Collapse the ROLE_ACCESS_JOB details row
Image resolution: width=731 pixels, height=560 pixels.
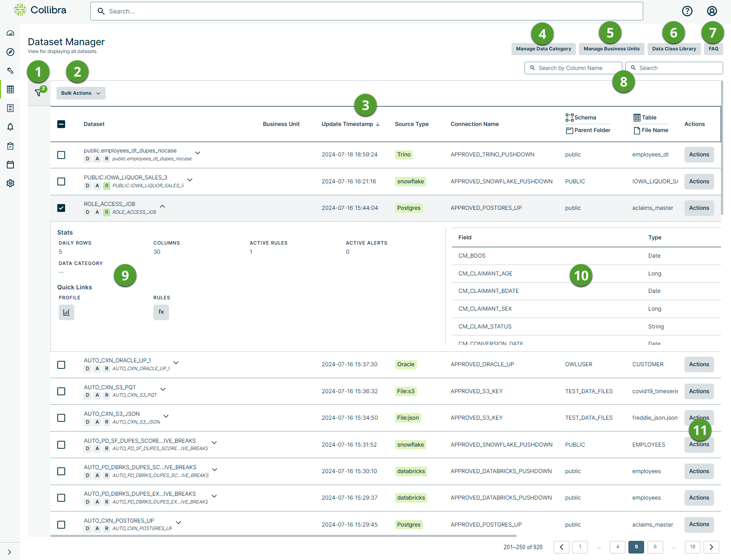click(x=163, y=206)
